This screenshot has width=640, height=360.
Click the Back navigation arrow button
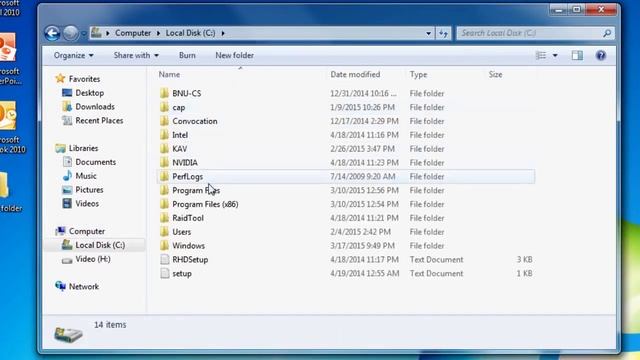[52, 33]
